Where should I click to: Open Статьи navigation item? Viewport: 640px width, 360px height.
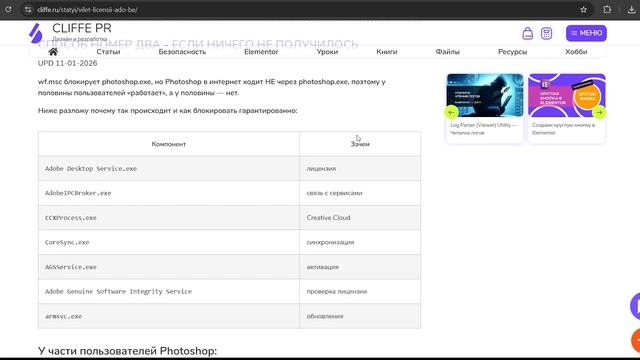(108, 52)
